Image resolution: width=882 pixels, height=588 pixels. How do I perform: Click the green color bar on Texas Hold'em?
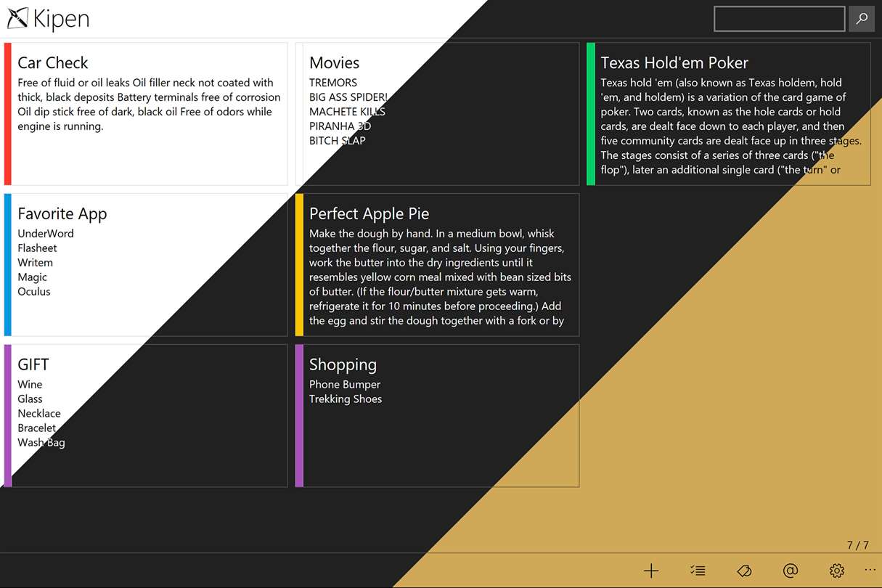pos(591,114)
